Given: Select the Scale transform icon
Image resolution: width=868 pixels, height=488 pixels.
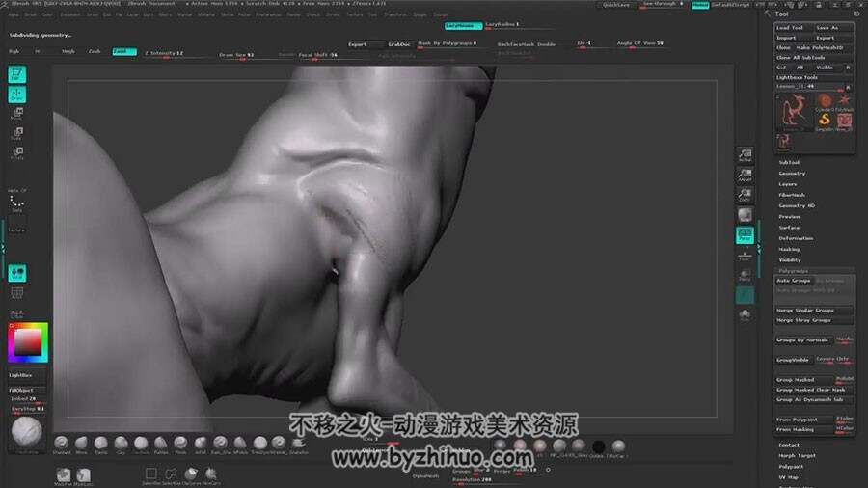Looking at the screenshot, I should (16, 133).
